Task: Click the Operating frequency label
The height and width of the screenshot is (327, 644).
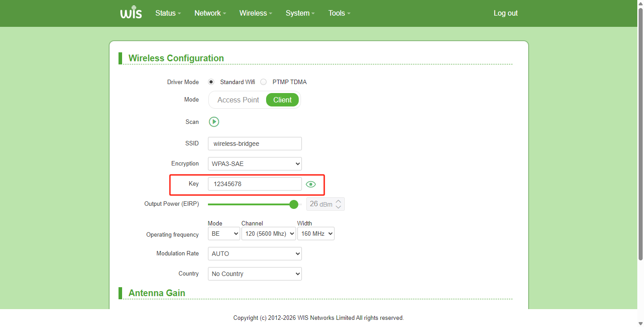Action: click(173, 234)
